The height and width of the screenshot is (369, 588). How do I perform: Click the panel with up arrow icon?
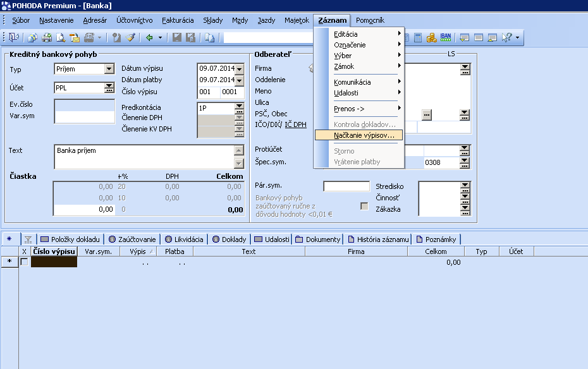(493, 37)
